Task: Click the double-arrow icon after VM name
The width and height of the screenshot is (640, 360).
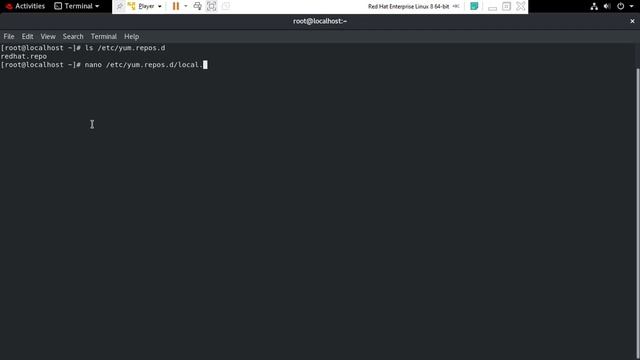Action: coord(456,6)
